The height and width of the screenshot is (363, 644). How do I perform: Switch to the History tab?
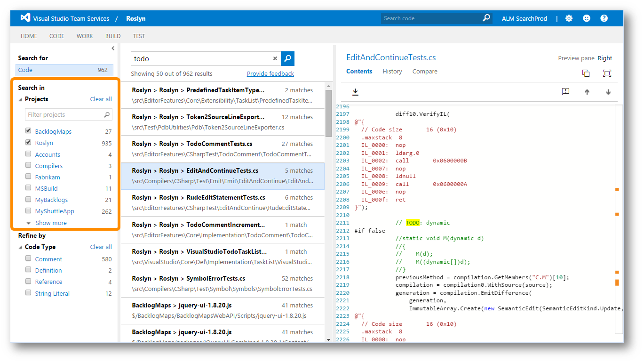[392, 72]
